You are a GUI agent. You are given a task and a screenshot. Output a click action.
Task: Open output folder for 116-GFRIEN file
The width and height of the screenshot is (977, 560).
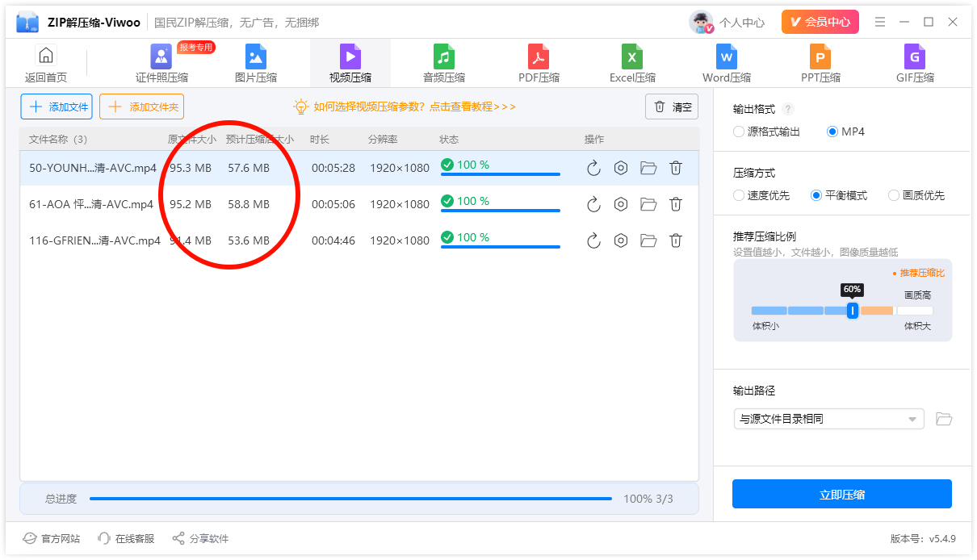648,240
